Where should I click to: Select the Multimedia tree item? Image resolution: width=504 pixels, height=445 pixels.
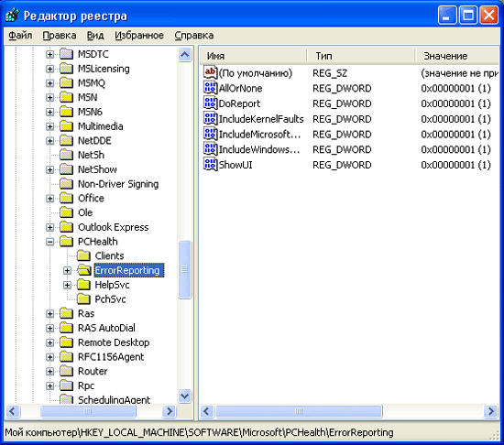(x=100, y=126)
